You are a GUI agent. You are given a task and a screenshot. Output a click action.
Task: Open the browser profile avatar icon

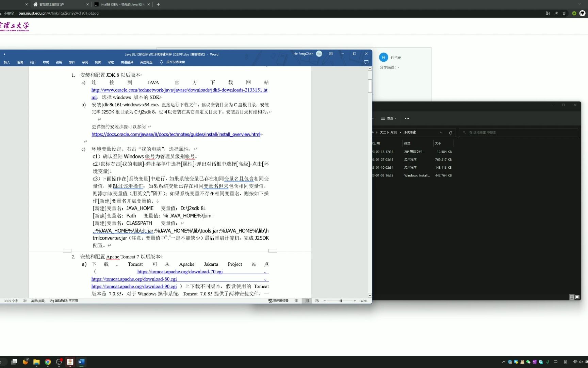[x=582, y=13]
